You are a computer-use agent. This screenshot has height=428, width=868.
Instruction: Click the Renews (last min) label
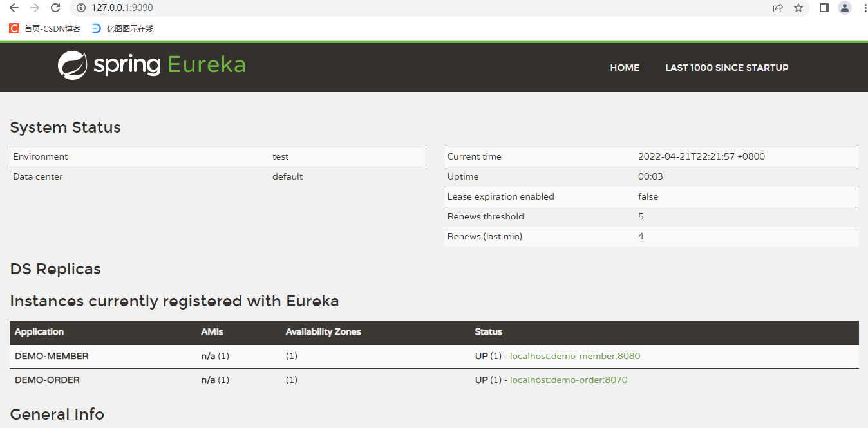[485, 236]
